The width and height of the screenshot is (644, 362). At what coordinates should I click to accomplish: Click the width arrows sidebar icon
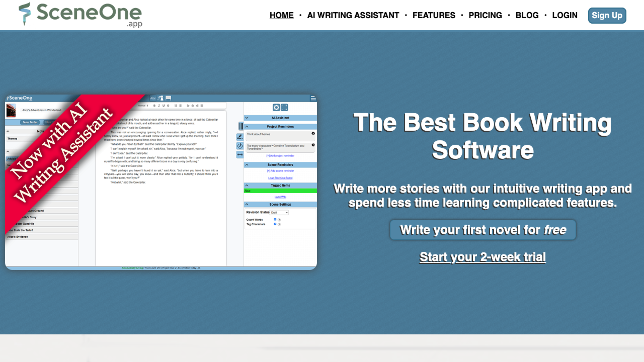point(240,155)
